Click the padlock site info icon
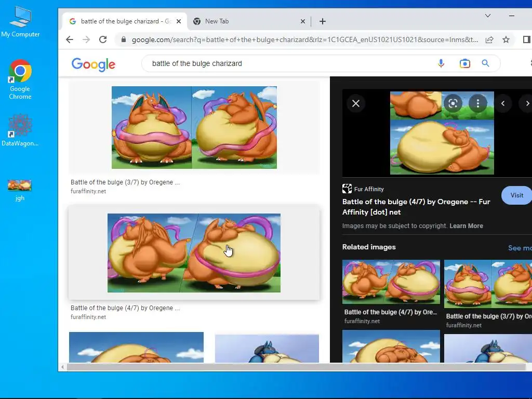Viewport: 532px width, 399px height. pos(124,39)
